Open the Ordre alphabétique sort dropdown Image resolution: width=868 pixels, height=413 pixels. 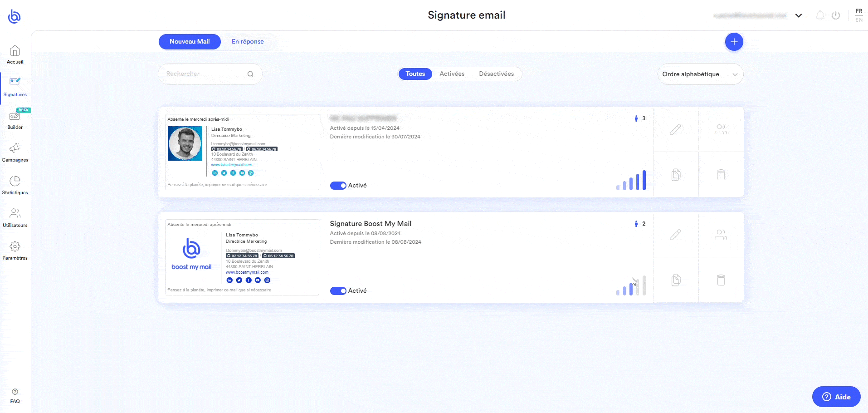[x=700, y=74]
